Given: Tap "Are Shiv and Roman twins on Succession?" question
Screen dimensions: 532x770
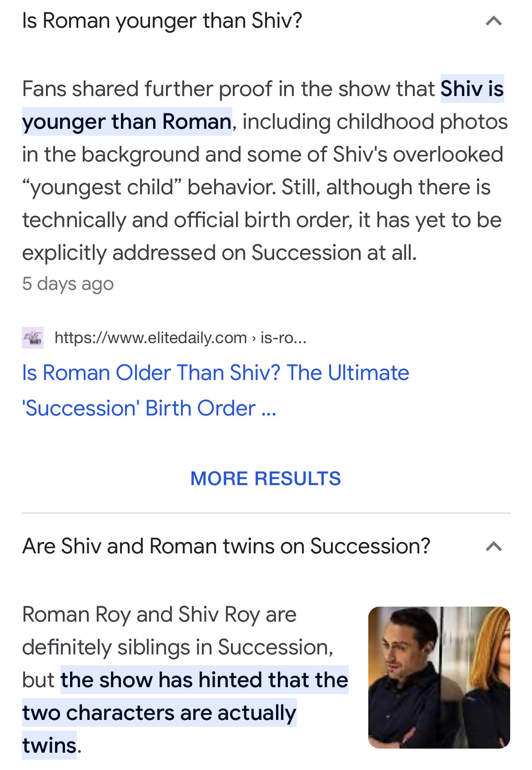Looking at the screenshot, I should [226, 546].
